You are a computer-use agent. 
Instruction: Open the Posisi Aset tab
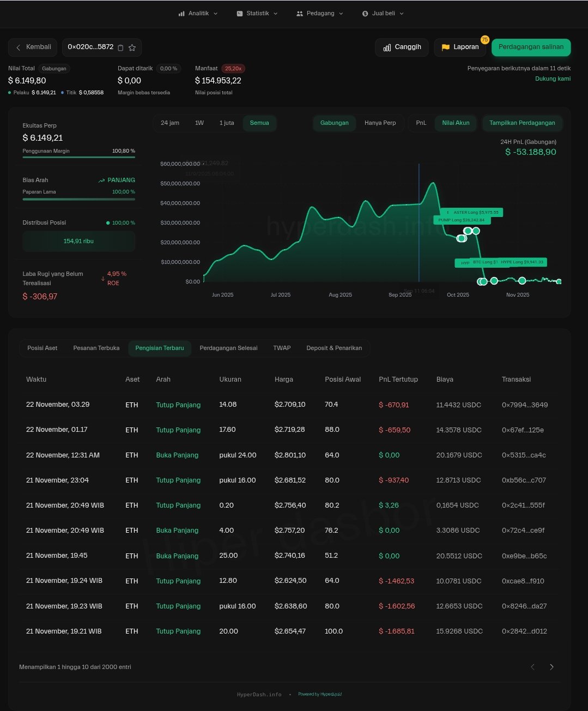pos(43,348)
